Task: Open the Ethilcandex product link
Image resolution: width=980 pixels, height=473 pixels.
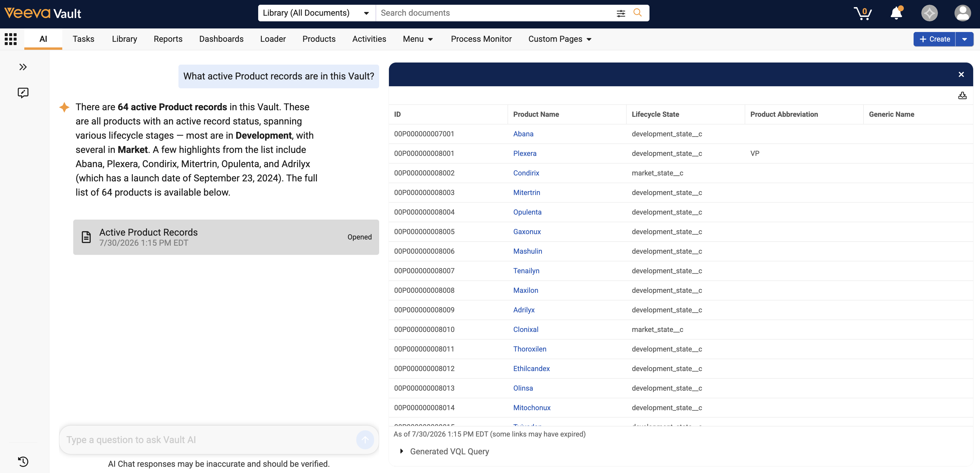Action: (x=531, y=368)
